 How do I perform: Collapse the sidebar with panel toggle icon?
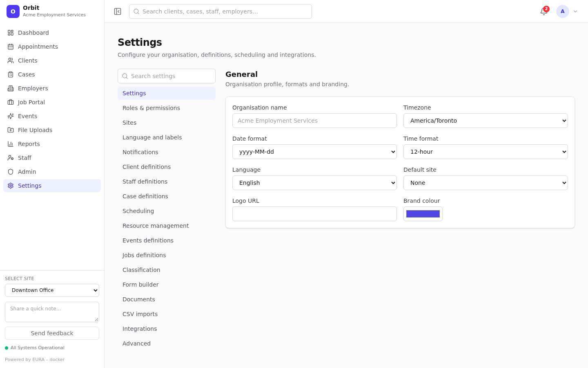pyautogui.click(x=118, y=11)
